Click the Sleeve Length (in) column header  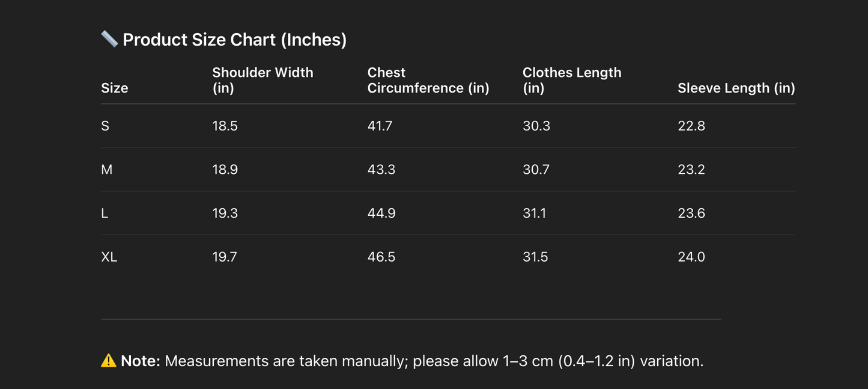click(736, 88)
